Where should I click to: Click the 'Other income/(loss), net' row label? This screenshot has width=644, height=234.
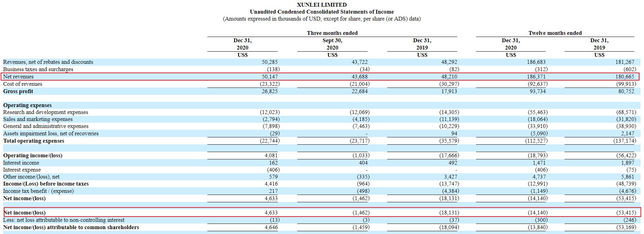click(31, 177)
